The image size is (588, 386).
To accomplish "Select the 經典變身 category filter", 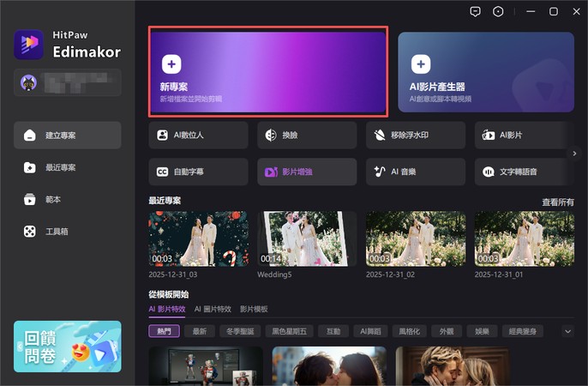I will 522,331.
